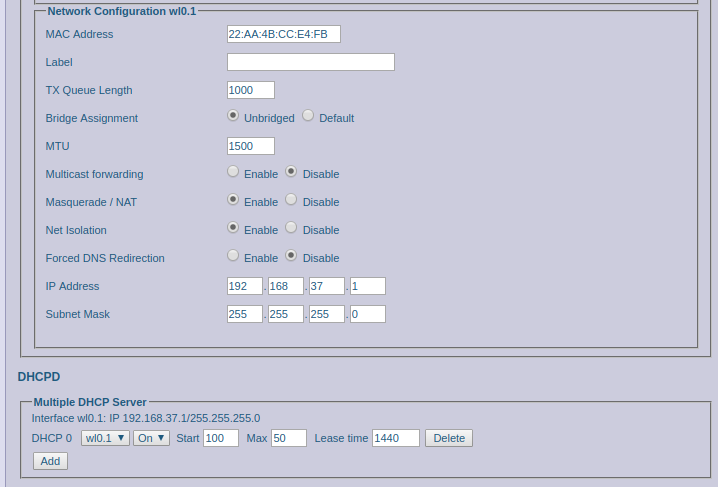The height and width of the screenshot is (487, 718).
Task: Click the third IP Address octet field
Action: [x=326, y=286]
